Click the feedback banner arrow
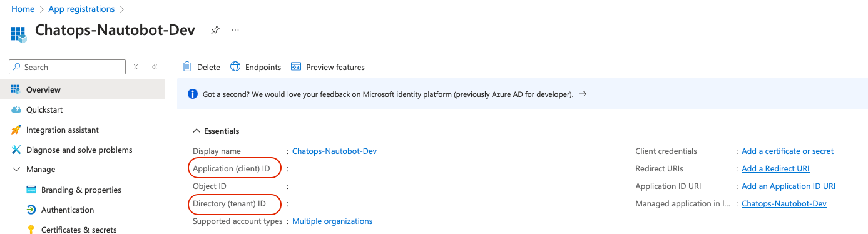The height and width of the screenshot is (234, 868). pos(582,94)
